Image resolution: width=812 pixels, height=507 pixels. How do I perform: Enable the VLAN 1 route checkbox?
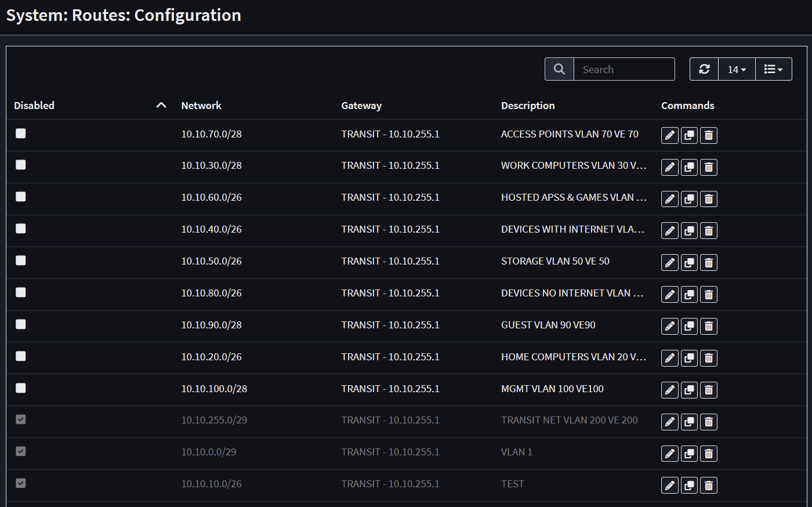pyautogui.click(x=21, y=451)
